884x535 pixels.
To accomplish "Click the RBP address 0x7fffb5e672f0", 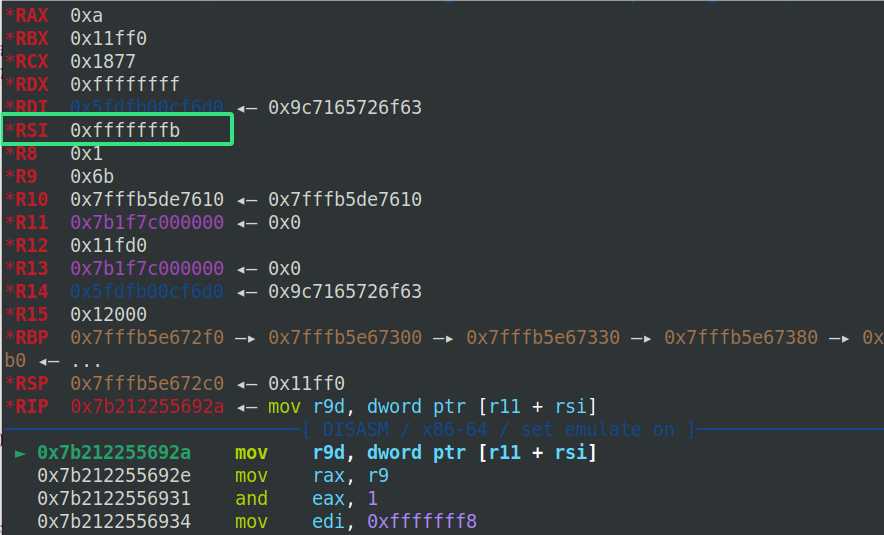I will (x=147, y=338).
